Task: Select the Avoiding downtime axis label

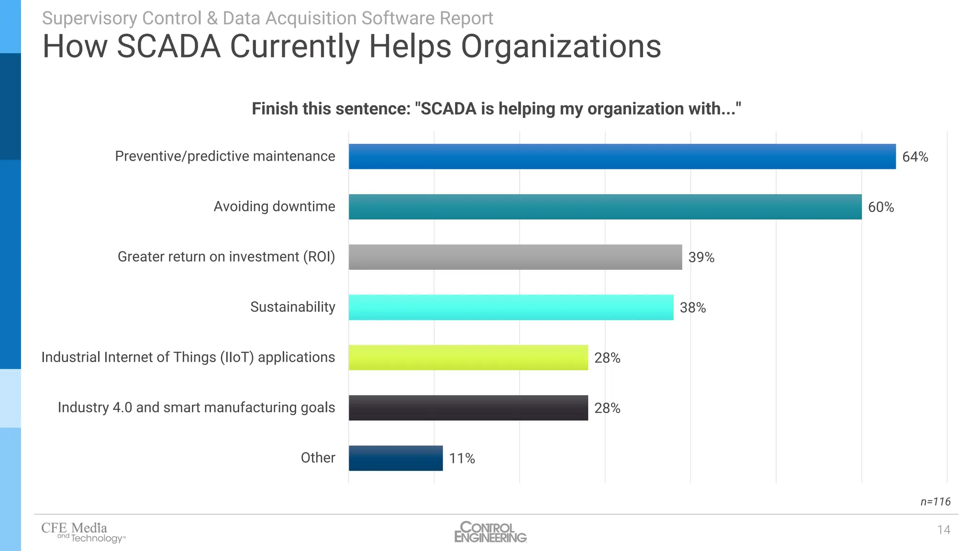Action: point(274,206)
